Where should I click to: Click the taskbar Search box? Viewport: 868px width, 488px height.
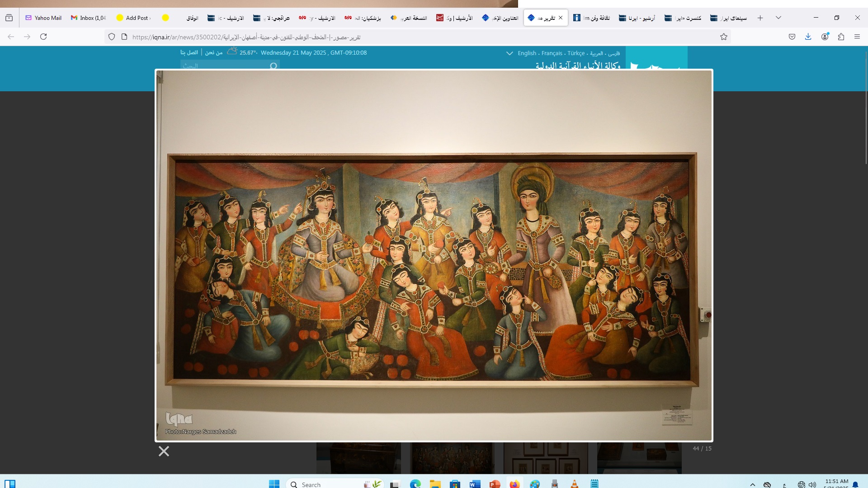coord(335,484)
